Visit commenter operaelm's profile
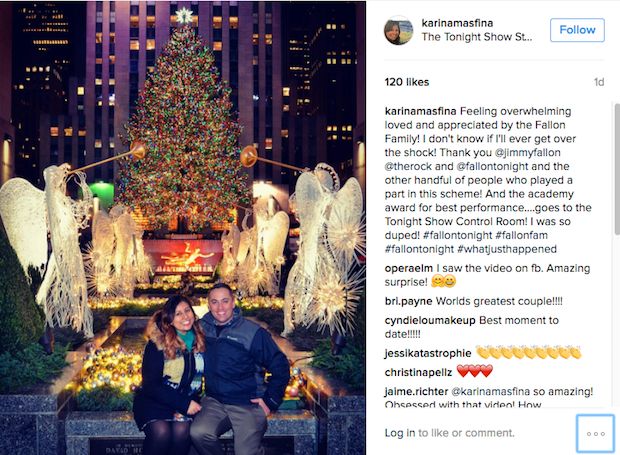 408,268
